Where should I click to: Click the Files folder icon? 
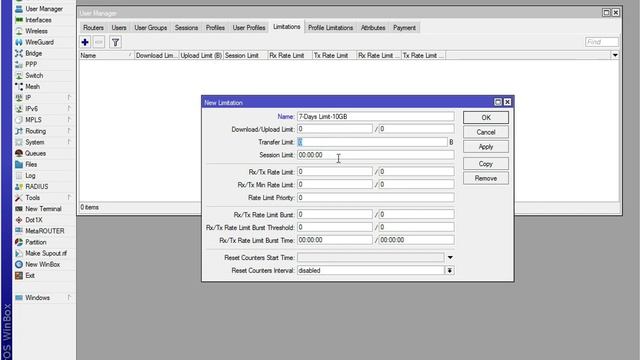19,164
